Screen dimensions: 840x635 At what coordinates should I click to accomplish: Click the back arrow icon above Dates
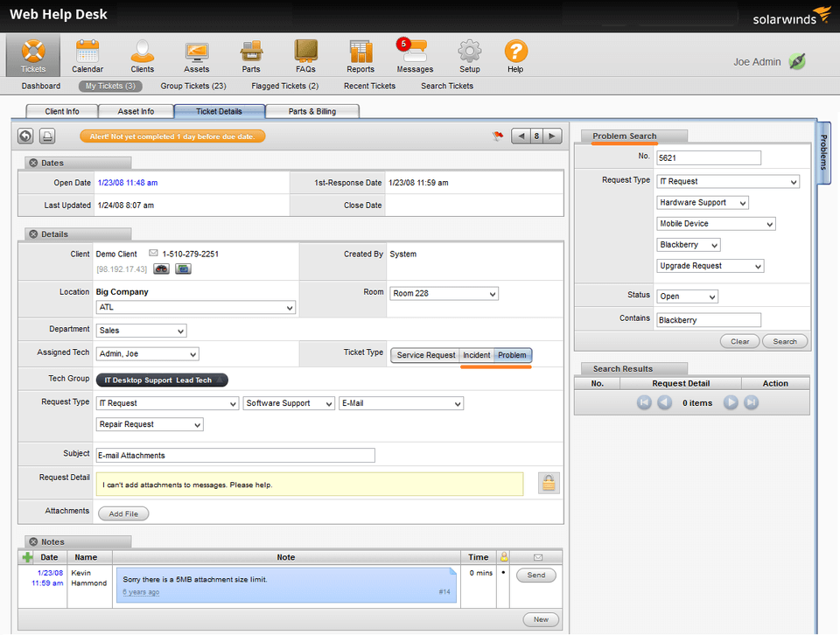(25, 136)
